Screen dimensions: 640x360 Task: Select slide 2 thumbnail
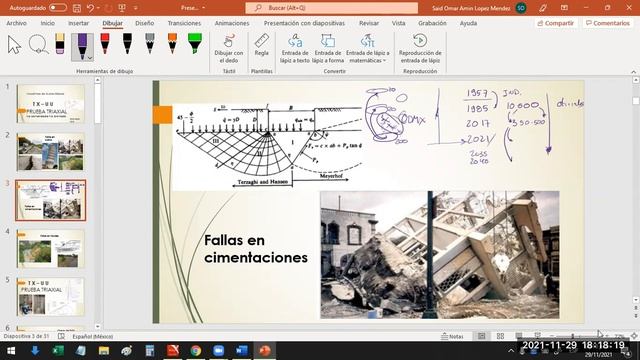(51, 152)
